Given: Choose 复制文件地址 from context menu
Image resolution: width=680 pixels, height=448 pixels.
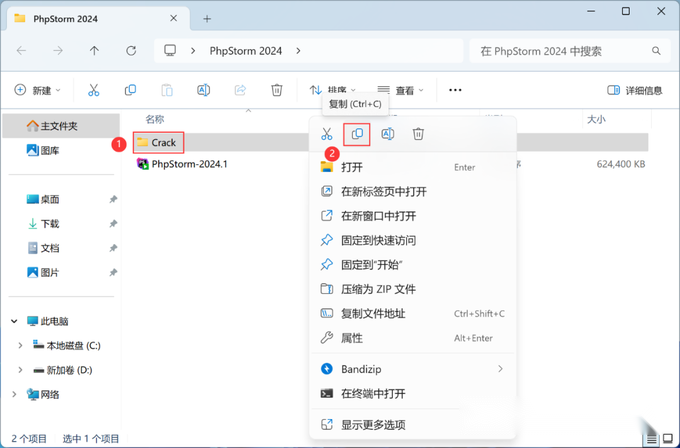Looking at the screenshot, I should 413,313.
